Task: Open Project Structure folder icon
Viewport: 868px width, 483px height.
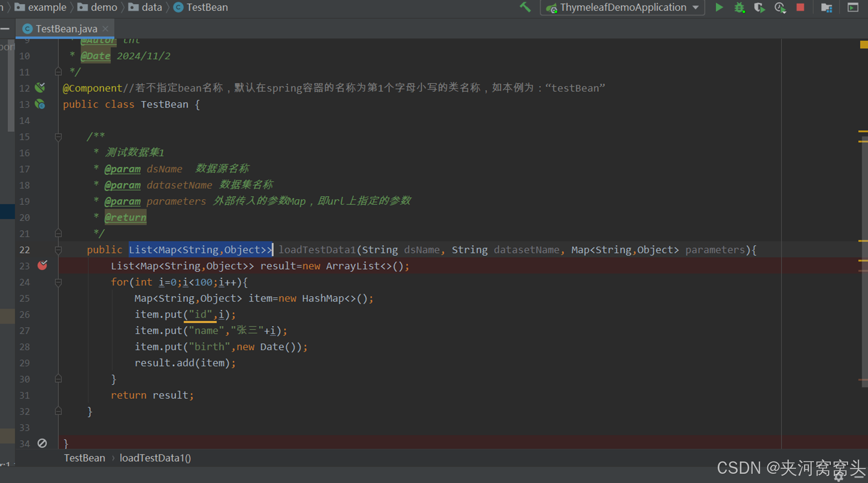Action: (x=827, y=8)
